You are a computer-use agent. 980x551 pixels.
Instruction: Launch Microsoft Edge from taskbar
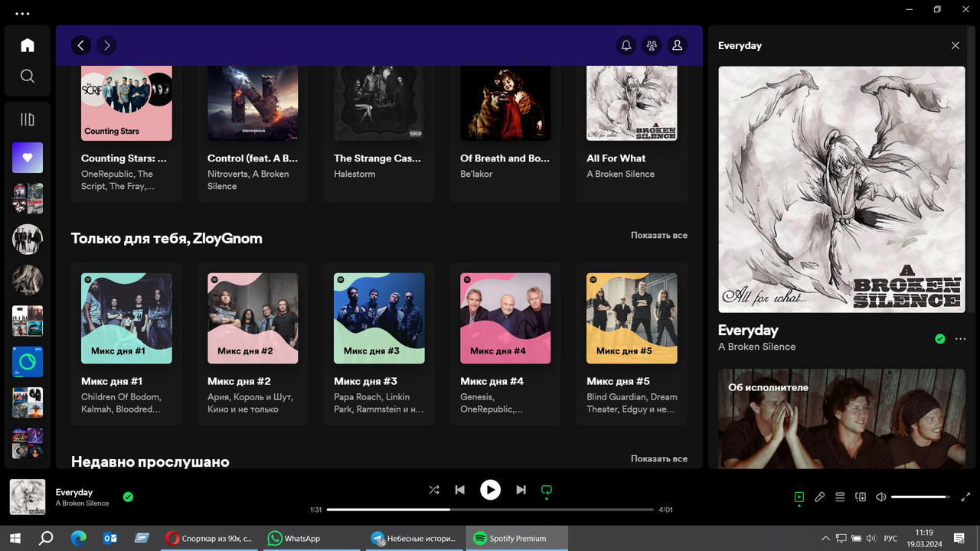(x=78, y=539)
